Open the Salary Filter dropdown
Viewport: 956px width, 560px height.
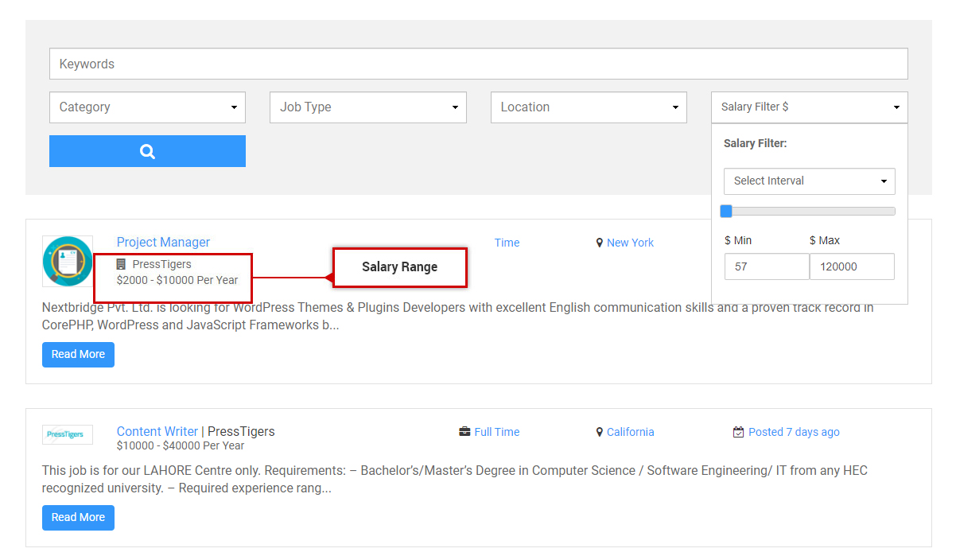point(809,107)
